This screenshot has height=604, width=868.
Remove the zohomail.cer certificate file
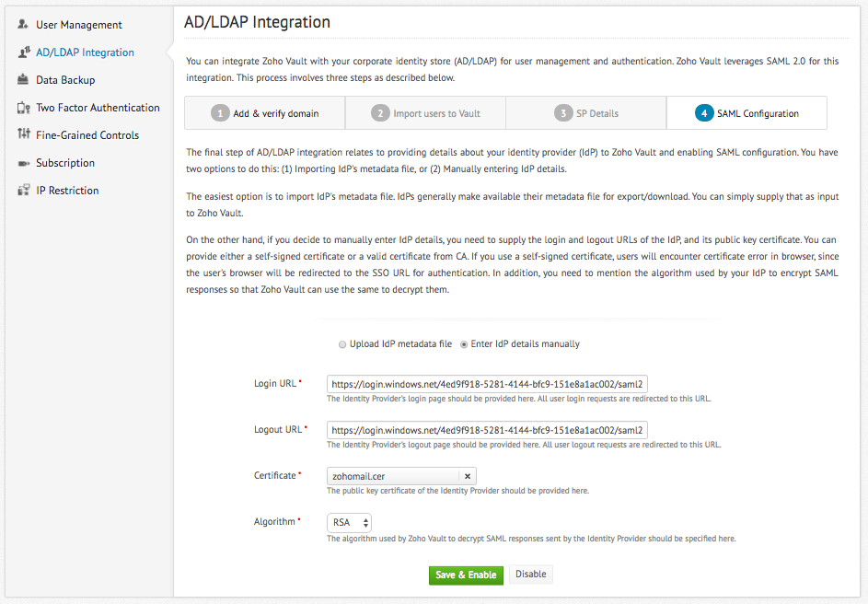[468, 476]
